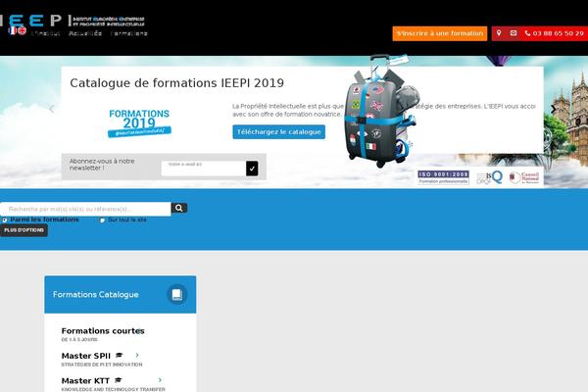Switch site language with the English flag
The height and width of the screenshot is (392, 588).
click(23, 30)
